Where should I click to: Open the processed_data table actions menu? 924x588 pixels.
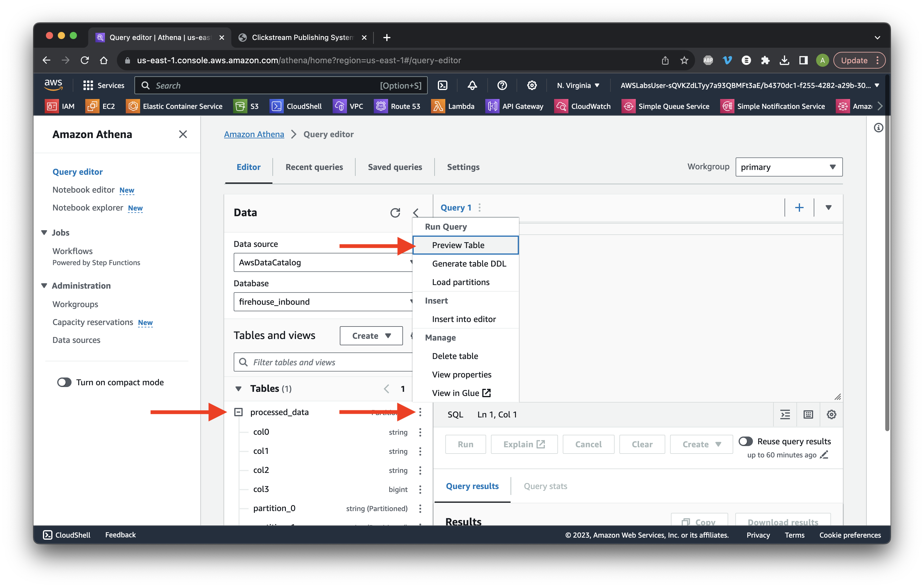coord(420,412)
